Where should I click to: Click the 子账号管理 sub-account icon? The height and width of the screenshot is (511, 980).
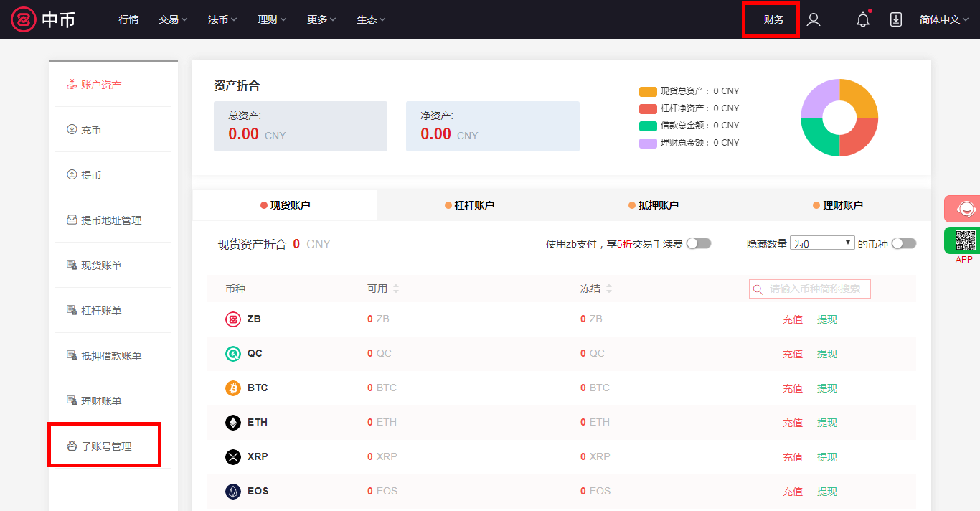[x=72, y=446]
